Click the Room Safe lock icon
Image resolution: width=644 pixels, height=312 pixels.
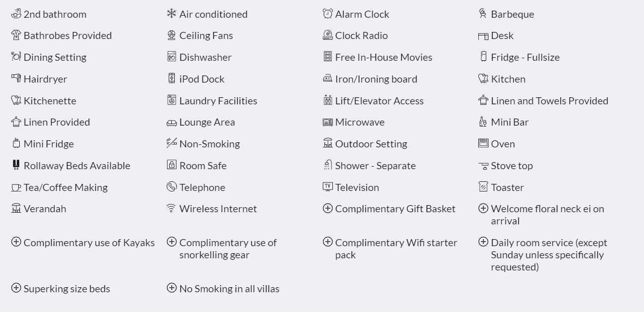172,165
